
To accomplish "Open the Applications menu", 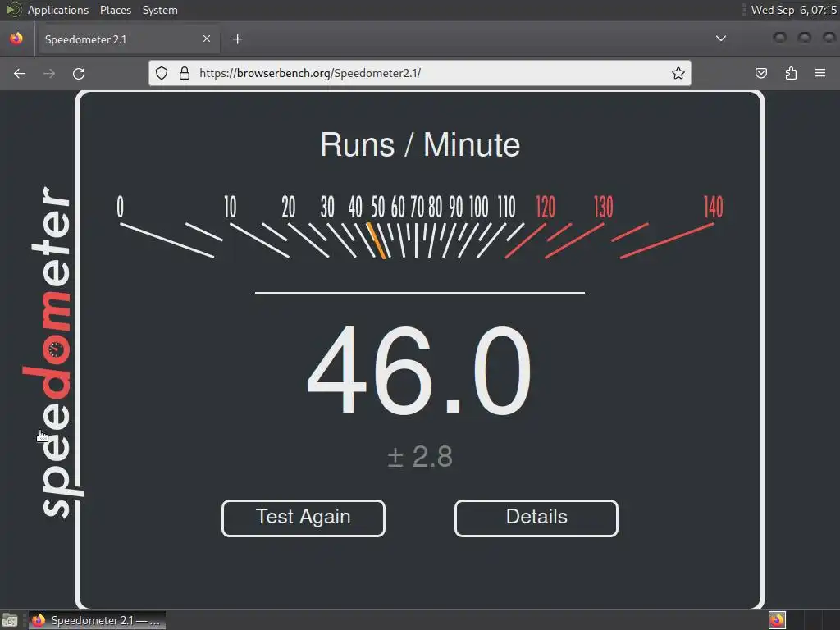I will coord(58,10).
